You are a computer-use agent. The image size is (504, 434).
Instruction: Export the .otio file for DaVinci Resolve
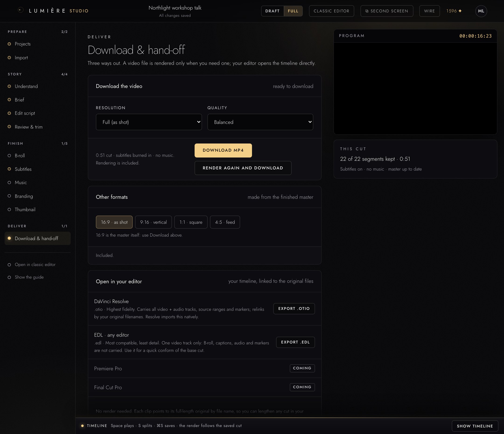tap(294, 308)
